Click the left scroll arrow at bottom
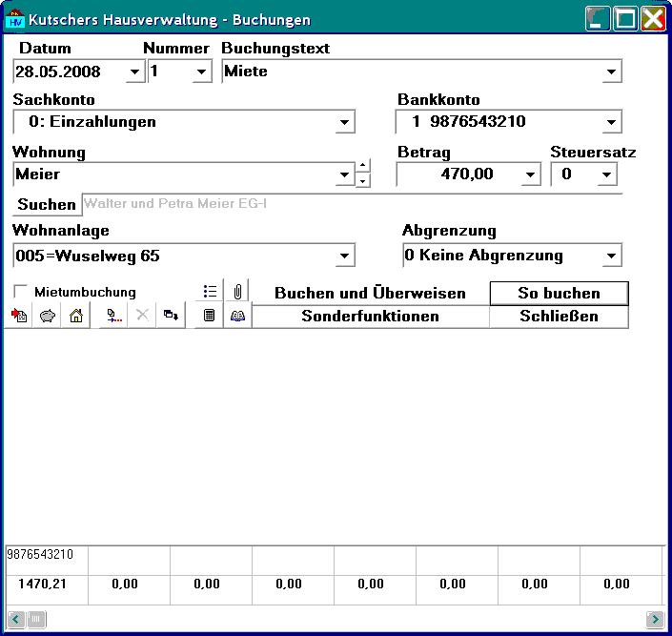Image resolution: width=672 pixels, height=636 pixels. click(x=16, y=619)
